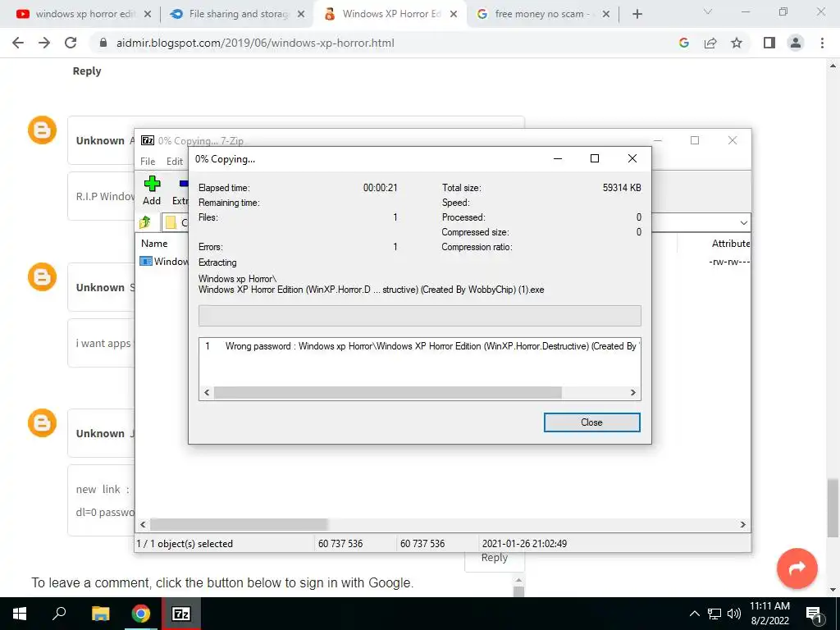
Task: Click the Name column header in 7-Zip
Action: click(x=154, y=243)
